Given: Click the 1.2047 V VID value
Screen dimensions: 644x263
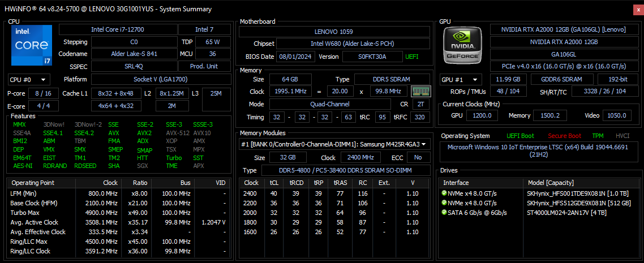Looking at the screenshot, I should (x=213, y=222).
